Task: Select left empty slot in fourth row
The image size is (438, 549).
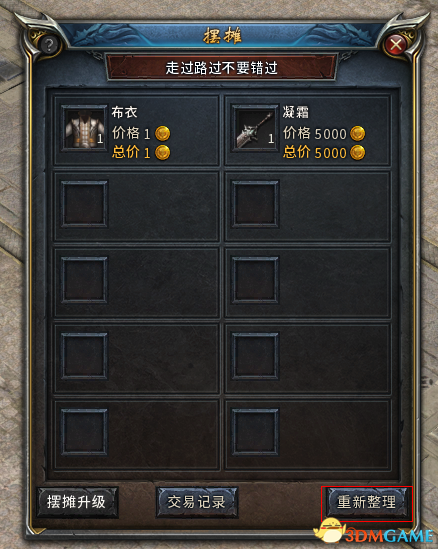Action: coord(84,356)
